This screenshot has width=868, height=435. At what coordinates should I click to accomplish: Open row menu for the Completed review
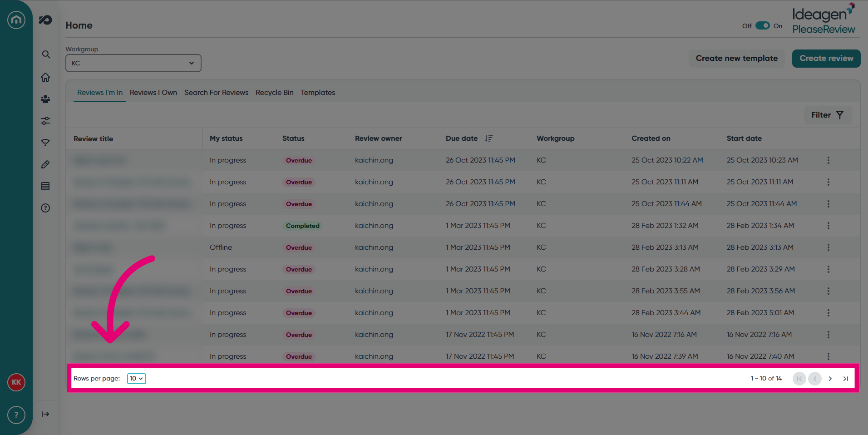(x=829, y=226)
